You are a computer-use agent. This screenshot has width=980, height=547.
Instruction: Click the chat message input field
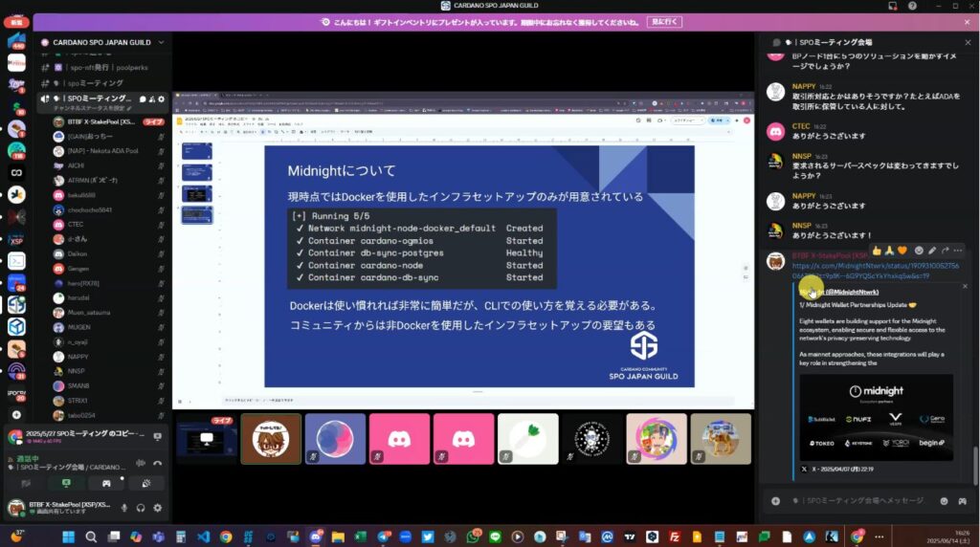(x=864, y=501)
